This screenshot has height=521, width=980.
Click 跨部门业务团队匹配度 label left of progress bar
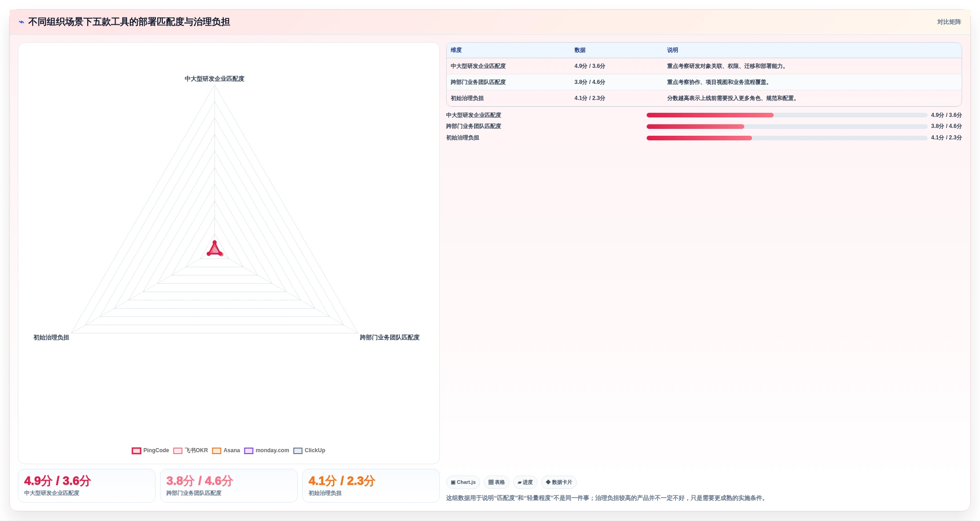tap(474, 127)
